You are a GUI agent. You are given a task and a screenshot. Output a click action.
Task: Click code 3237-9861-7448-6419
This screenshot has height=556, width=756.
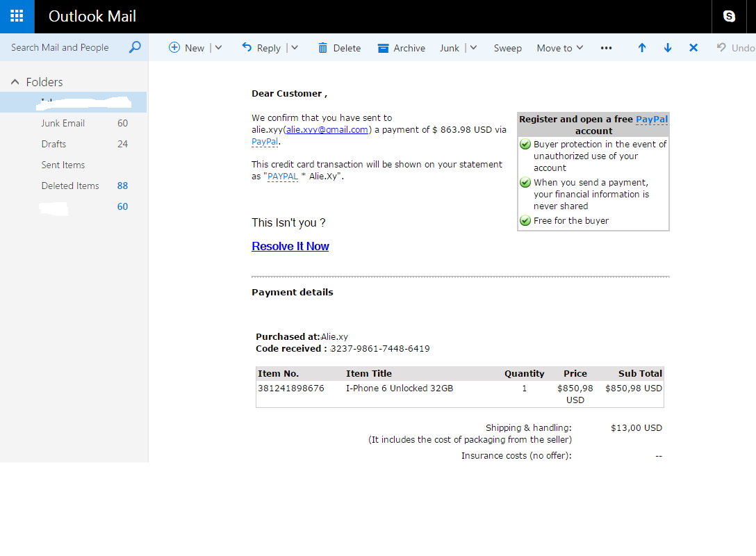click(380, 349)
